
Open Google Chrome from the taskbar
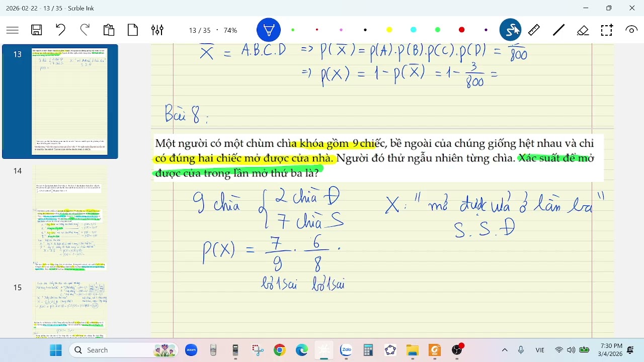[x=280, y=350]
